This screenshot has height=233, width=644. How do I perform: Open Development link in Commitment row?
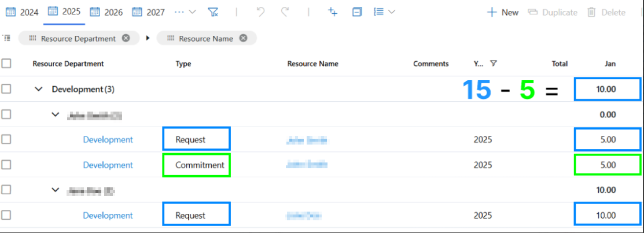coord(108,165)
